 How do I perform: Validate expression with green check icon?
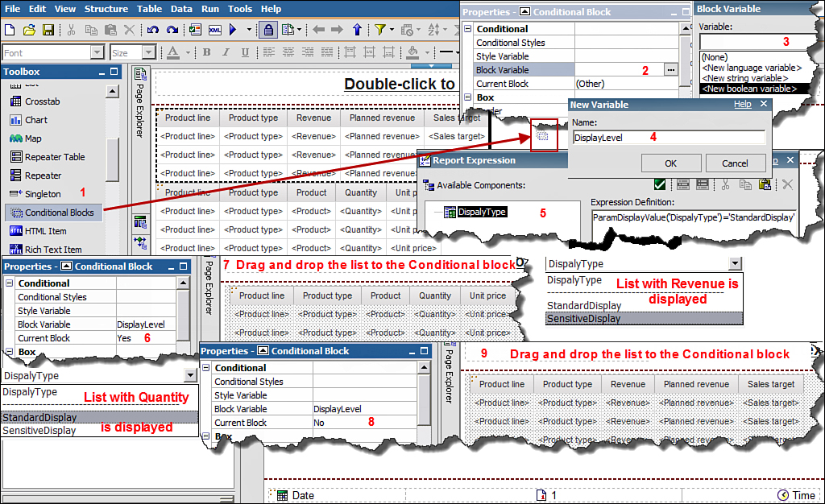click(x=659, y=184)
